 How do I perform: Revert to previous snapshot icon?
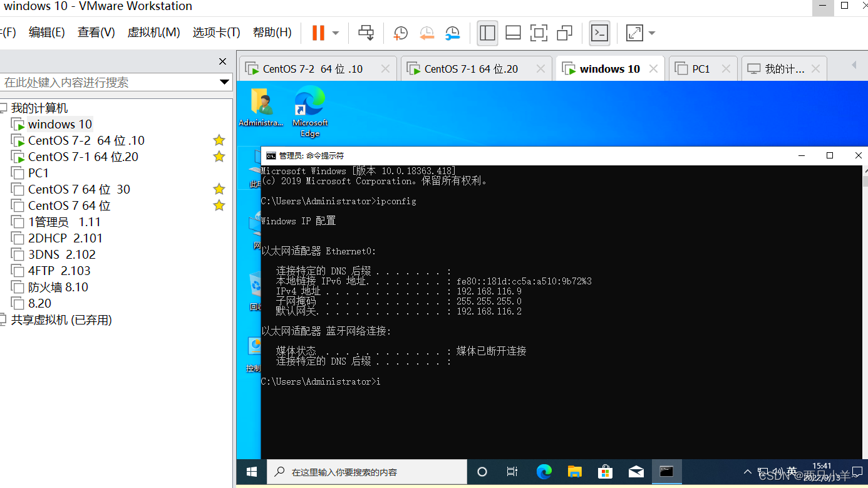(426, 33)
